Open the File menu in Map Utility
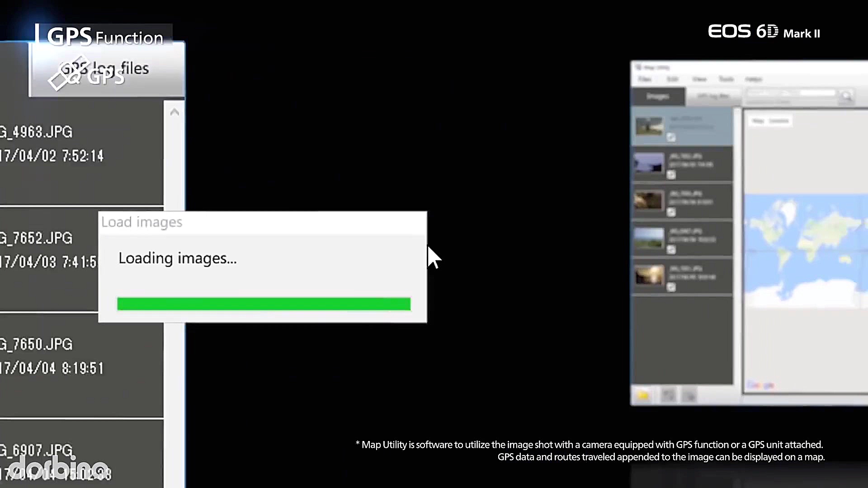 pyautogui.click(x=645, y=79)
